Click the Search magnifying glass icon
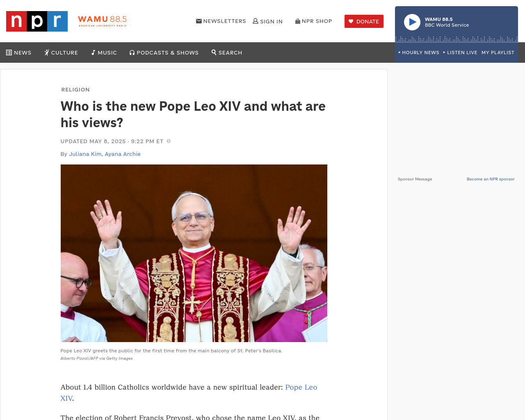 214,52
